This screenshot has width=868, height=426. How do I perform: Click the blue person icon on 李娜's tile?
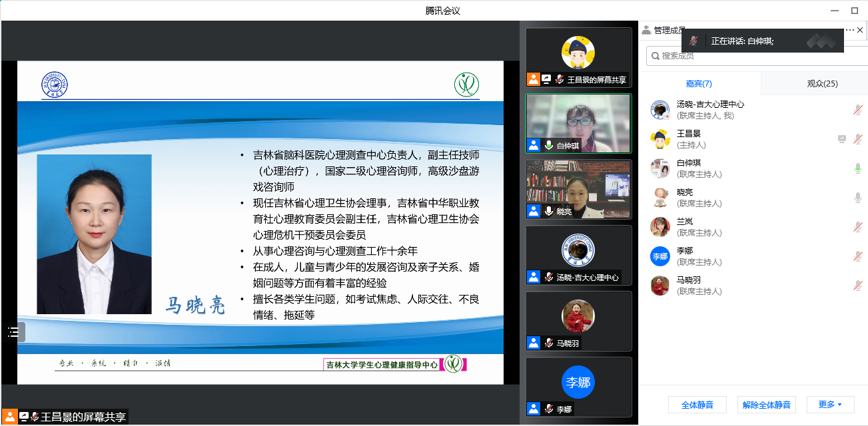pyautogui.click(x=534, y=409)
